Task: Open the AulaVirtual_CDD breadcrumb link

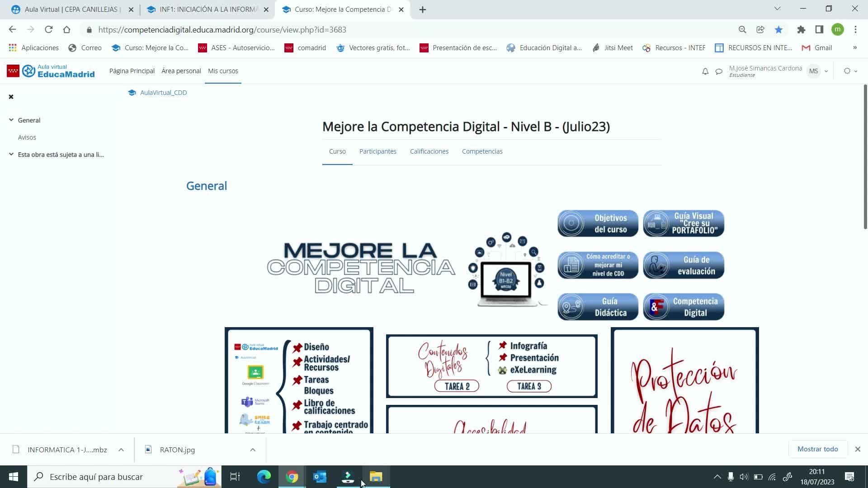Action: [x=163, y=93]
